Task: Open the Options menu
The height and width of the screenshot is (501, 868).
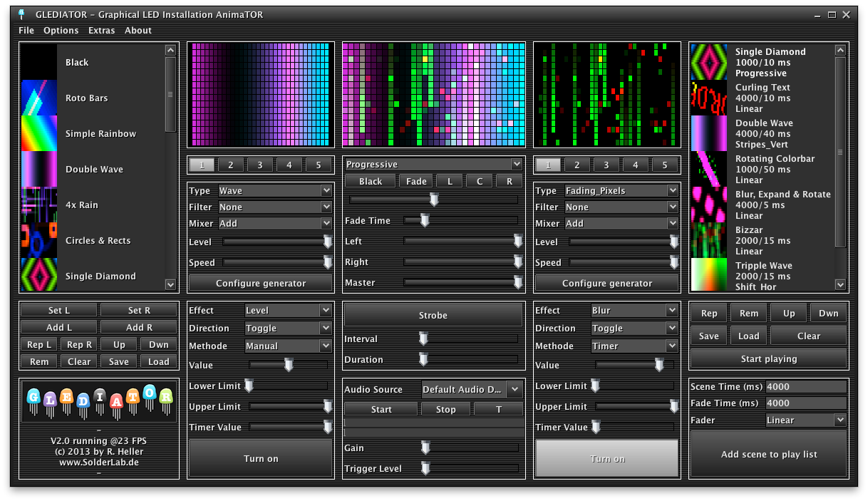Action: 61,31
